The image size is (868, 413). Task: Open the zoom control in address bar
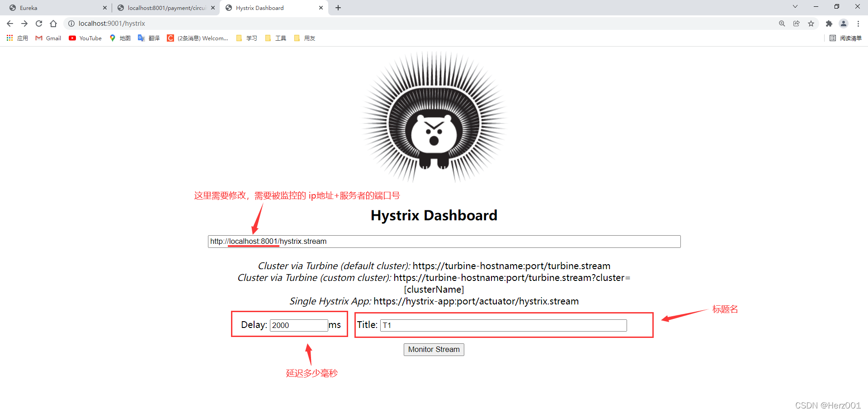(x=782, y=24)
